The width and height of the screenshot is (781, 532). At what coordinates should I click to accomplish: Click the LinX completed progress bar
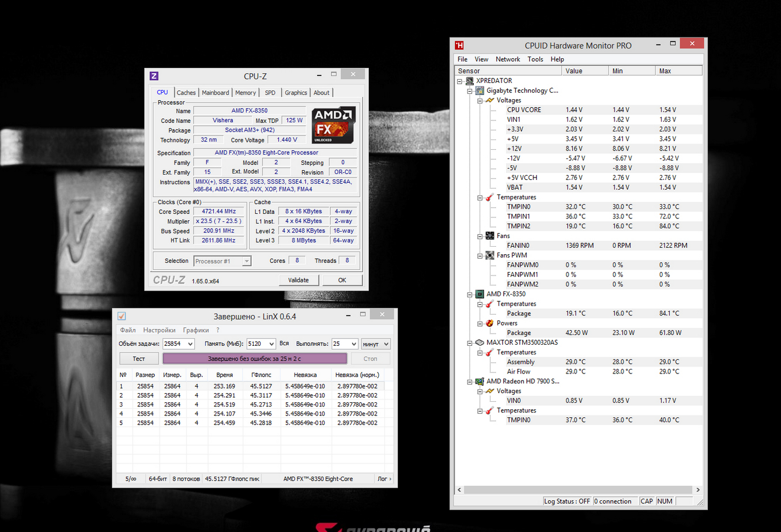coord(255,359)
